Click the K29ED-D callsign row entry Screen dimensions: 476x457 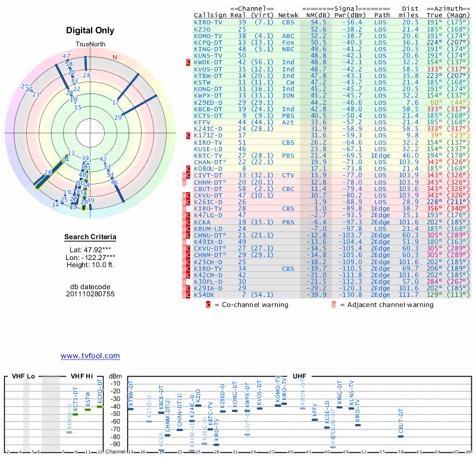pos(208,102)
